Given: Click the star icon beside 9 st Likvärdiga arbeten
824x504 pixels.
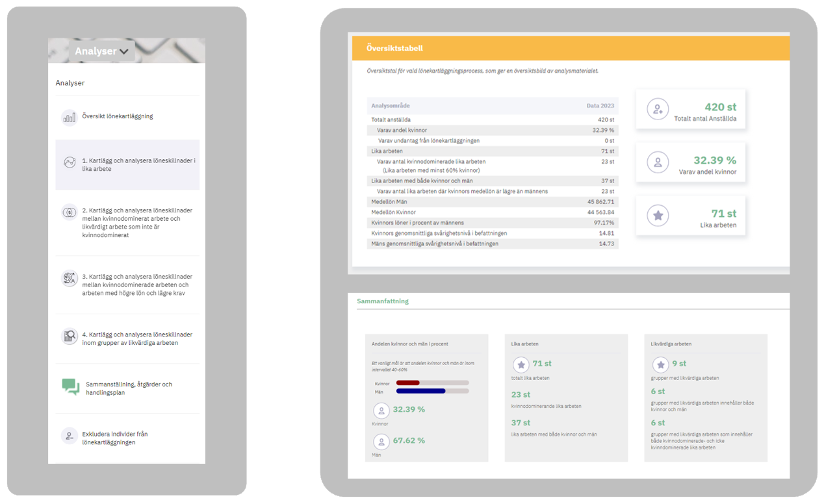Looking at the screenshot, I should 660,365.
